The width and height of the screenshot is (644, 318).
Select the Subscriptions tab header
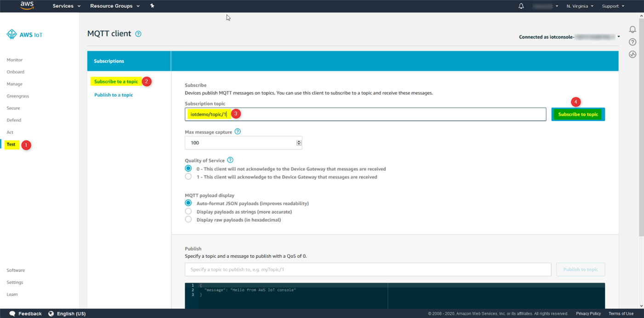click(129, 61)
